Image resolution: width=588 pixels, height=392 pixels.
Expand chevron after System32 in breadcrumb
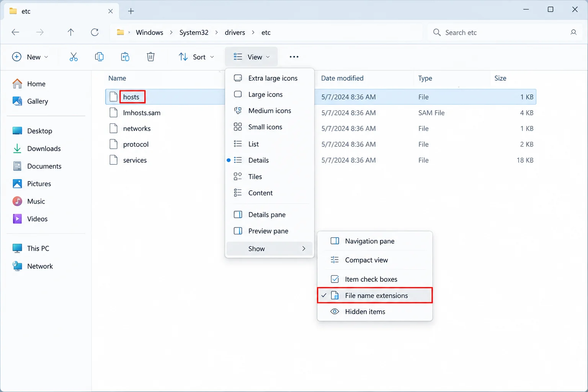pyautogui.click(x=217, y=33)
